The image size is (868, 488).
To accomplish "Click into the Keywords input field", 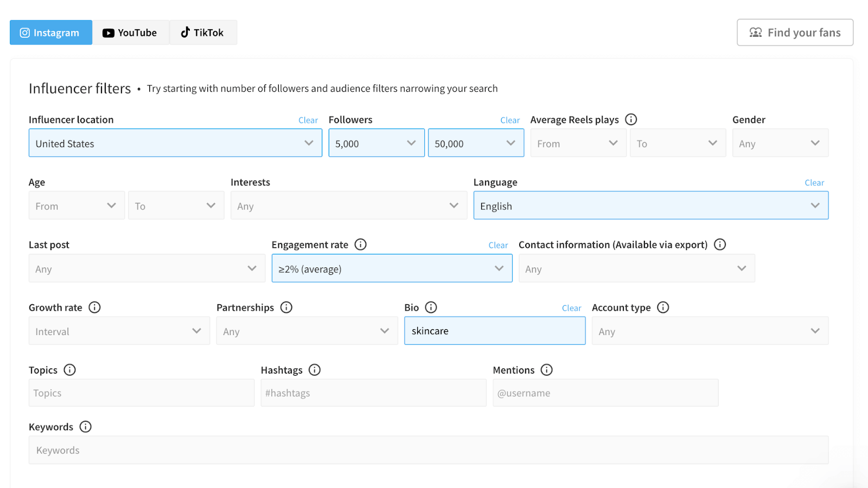I will (428, 450).
